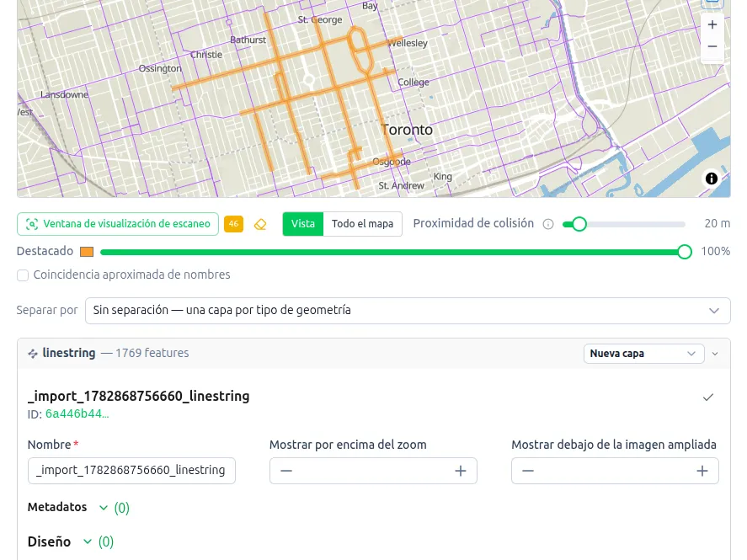Viewport: 747px width, 560px height.
Task: Open the map info attribution icon
Action: pyautogui.click(x=712, y=179)
